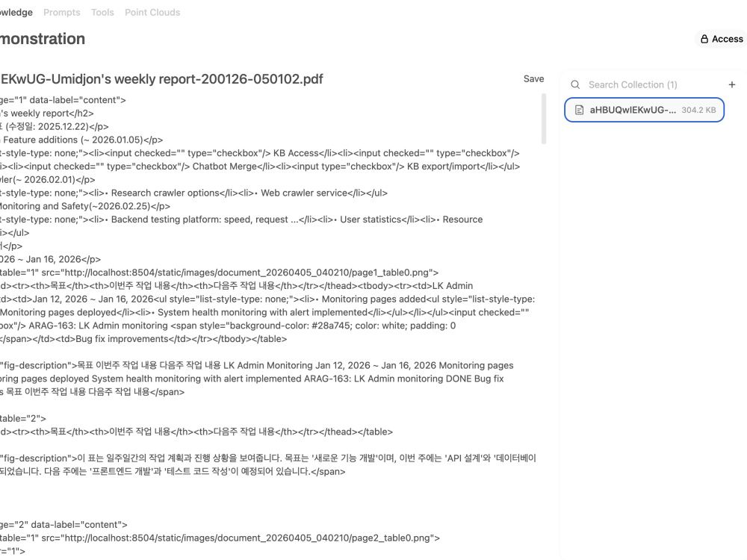Click the 'Backend testing platform' text line

point(241,220)
